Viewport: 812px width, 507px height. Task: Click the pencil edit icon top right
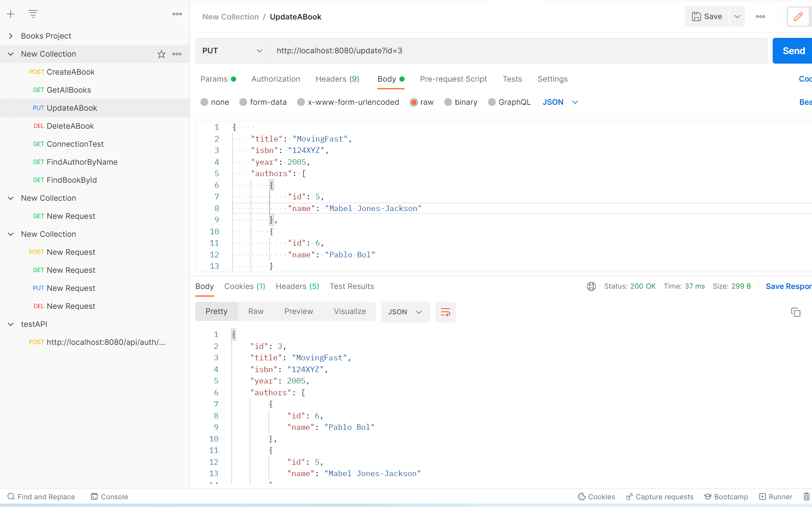pos(798,17)
